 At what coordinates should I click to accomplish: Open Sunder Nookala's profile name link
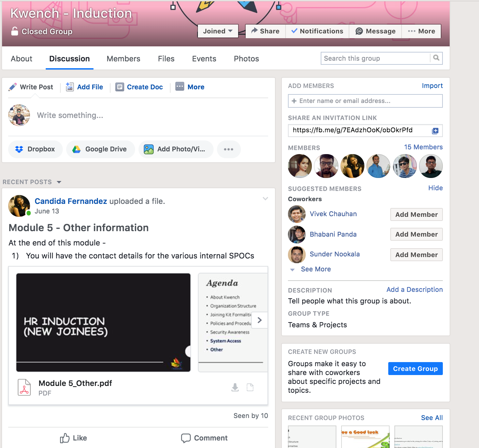[x=335, y=254]
